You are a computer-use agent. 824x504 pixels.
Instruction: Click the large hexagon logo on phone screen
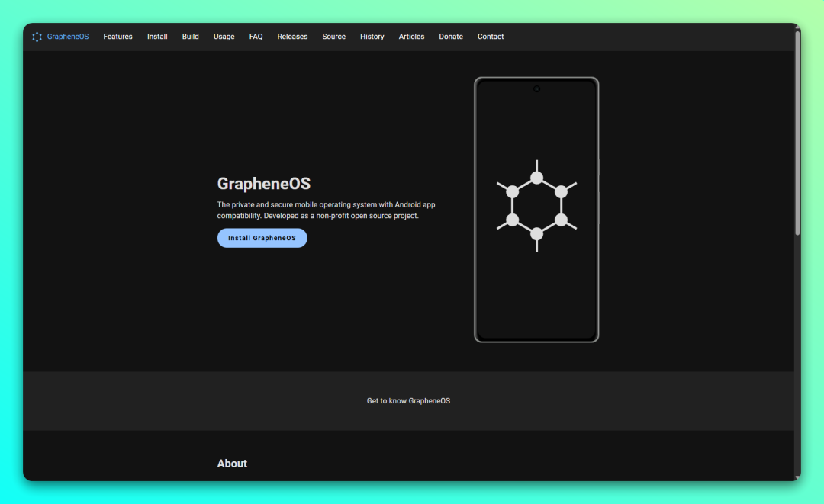click(536, 206)
